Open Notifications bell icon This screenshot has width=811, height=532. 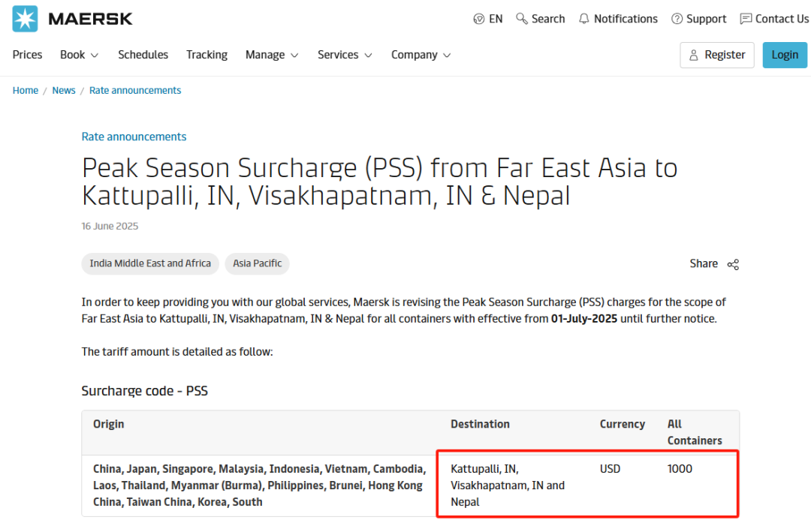point(584,19)
